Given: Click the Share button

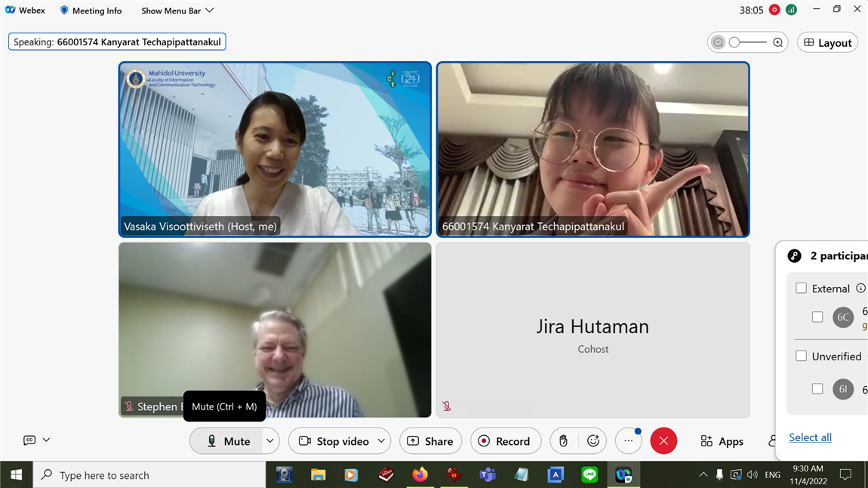Looking at the screenshot, I should [430, 441].
